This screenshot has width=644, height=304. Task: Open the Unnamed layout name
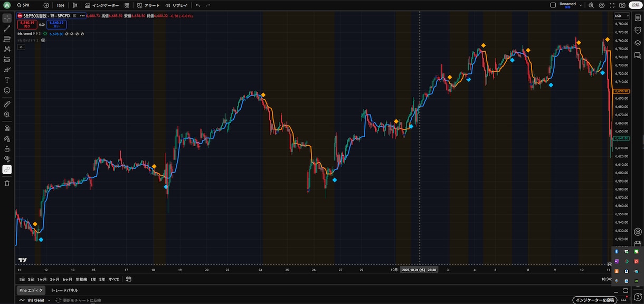pyautogui.click(x=568, y=4)
